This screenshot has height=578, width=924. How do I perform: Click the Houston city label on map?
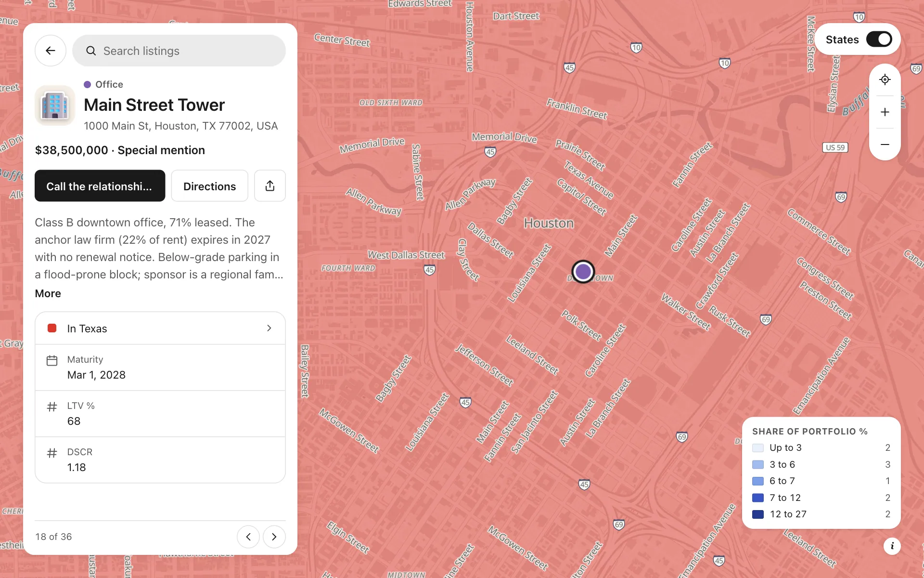[x=549, y=223]
